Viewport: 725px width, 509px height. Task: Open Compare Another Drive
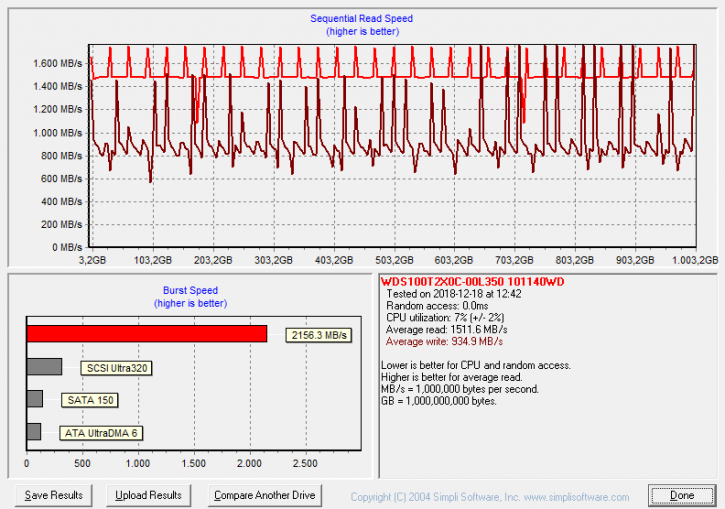click(x=264, y=496)
